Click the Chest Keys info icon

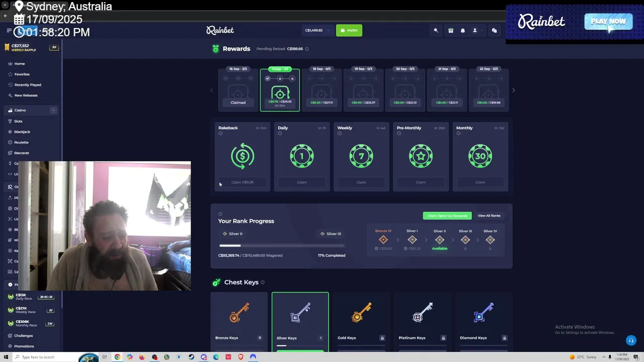click(263, 283)
